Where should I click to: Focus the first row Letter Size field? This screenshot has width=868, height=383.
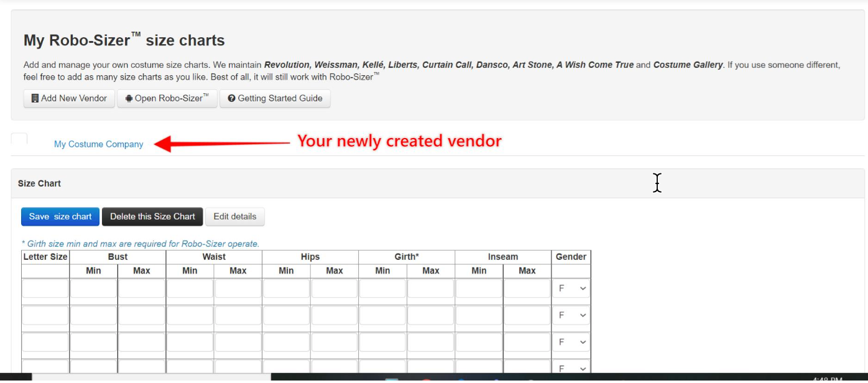45,288
